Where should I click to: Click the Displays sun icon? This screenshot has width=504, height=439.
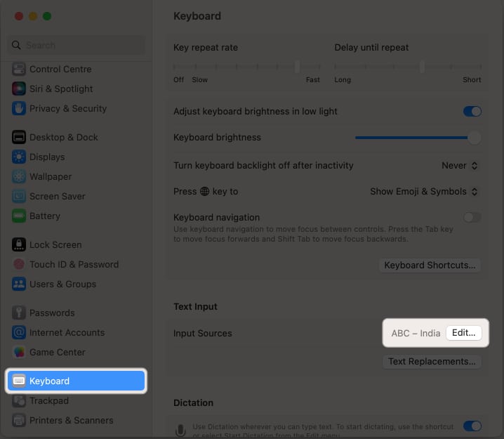pyautogui.click(x=19, y=157)
